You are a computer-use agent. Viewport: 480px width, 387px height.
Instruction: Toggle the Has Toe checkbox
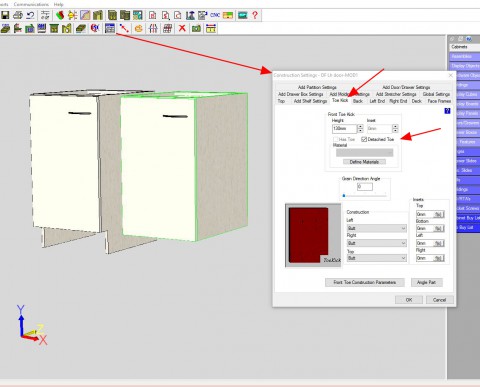(x=335, y=139)
